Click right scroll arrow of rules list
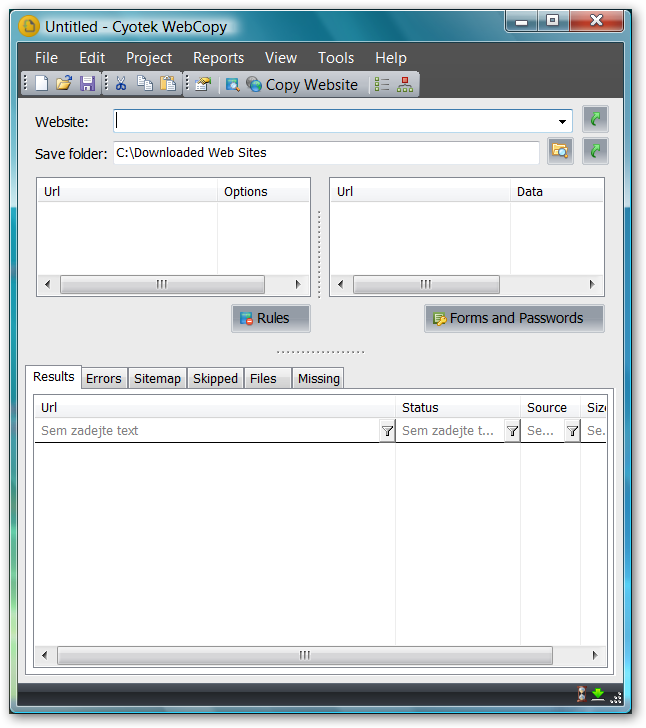 pos(298,284)
